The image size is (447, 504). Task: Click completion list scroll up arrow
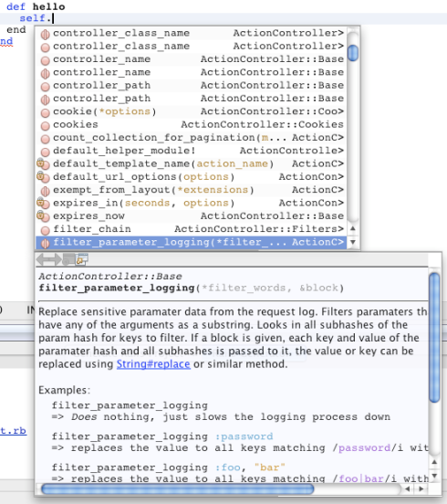353,228
